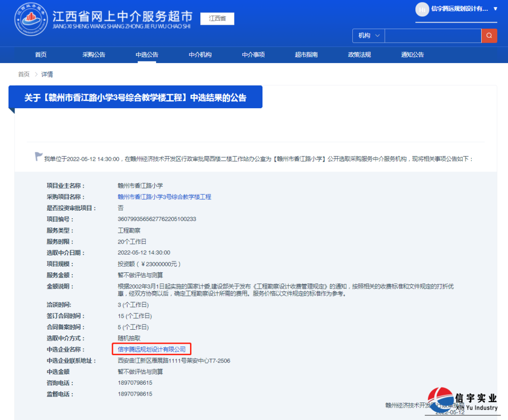This screenshot has width=508, height=420.
Task: Click the highlighted 中选公告 tab
Action: click(146, 55)
